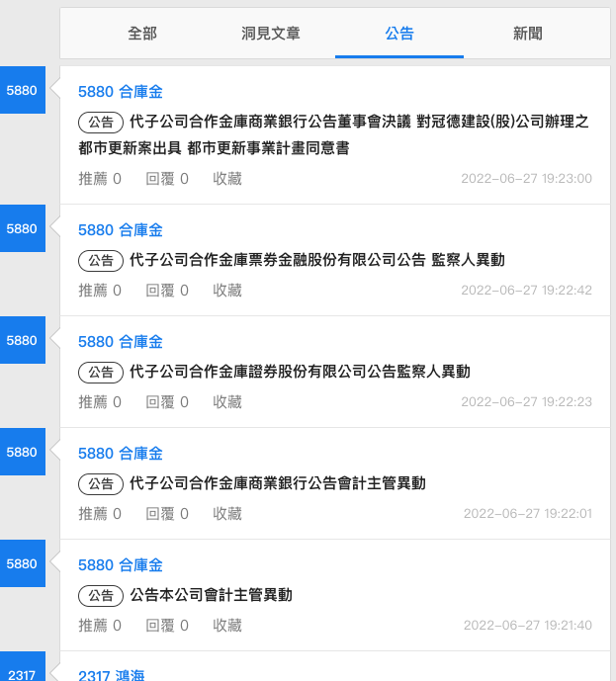
Task: Click timestamp 2022-06-27 19:22:42
Action: pyautogui.click(x=526, y=291)
